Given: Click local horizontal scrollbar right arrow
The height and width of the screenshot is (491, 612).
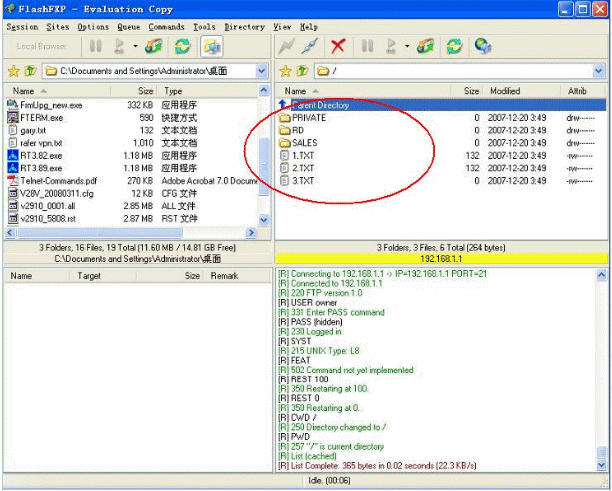Looking at the screenshot, I should click(x=251, y=233).
